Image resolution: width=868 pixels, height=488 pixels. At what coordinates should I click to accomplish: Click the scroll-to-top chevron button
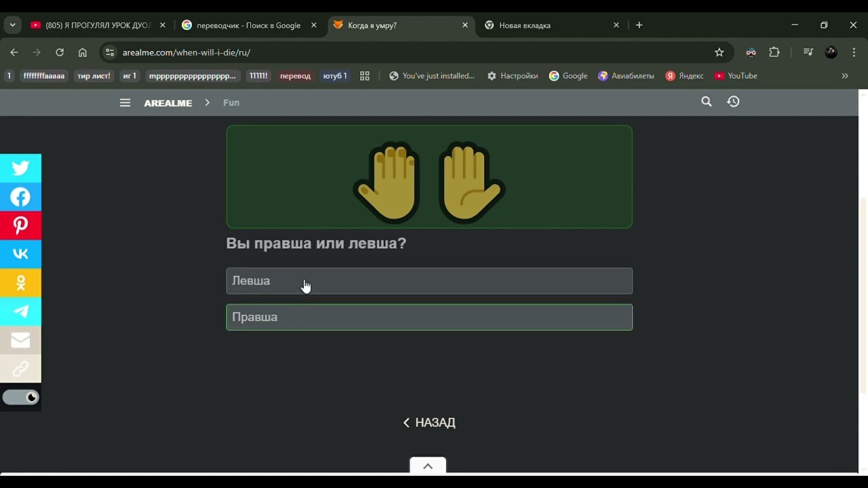point(428,466)
